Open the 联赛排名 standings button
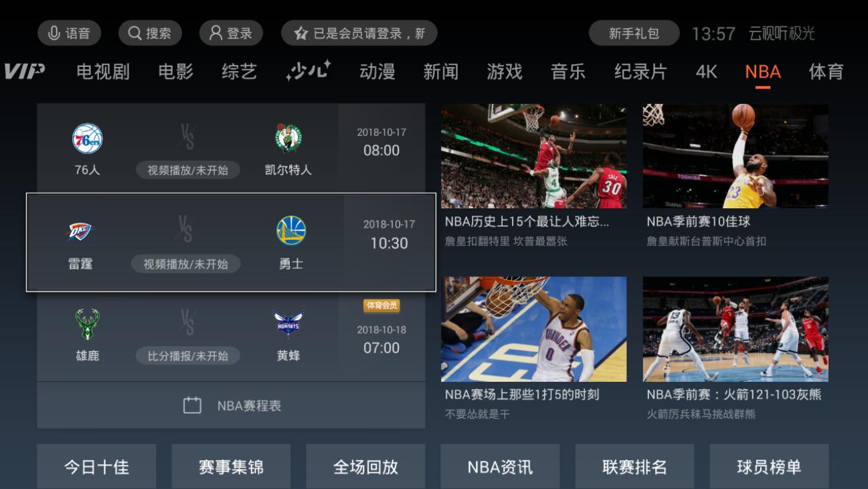The width and height of the screenshot is (868, 489). pos(634,466)
